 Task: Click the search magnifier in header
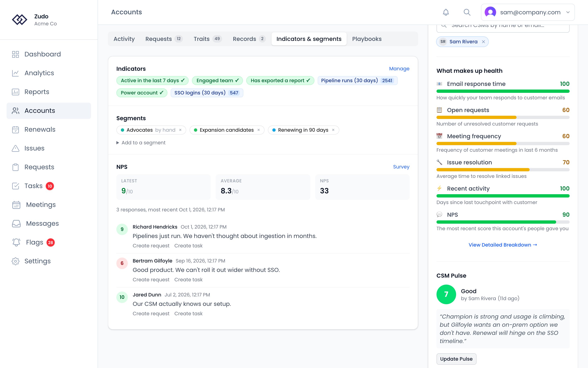pos(467,12)
